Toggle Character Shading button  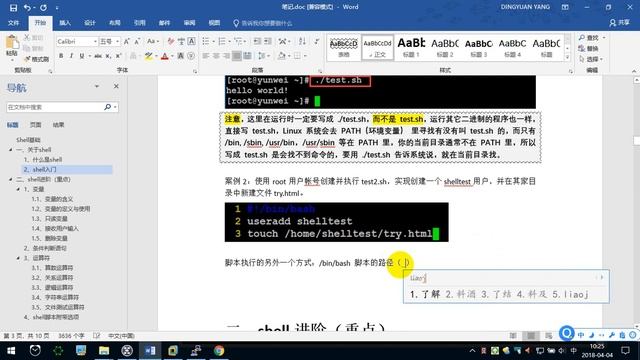pyautogui.click(x=180, y=56)
